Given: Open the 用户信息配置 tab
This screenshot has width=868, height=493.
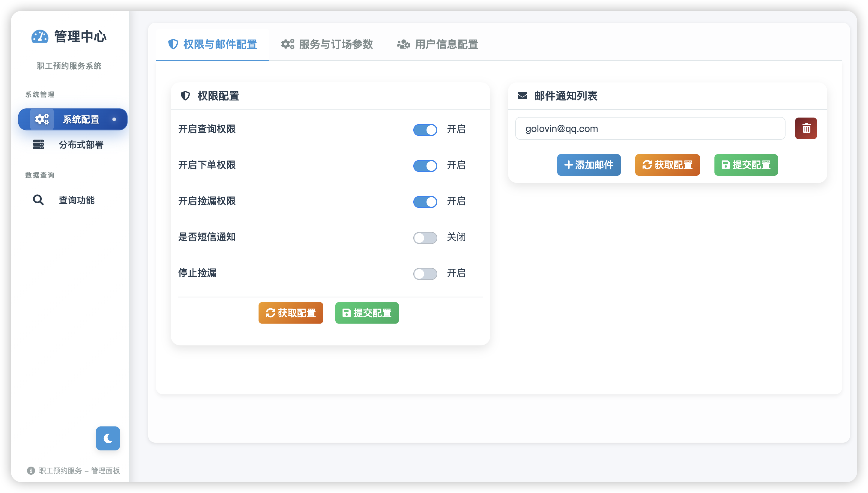Looking at the screenshot, I should [x=438, y=44].
